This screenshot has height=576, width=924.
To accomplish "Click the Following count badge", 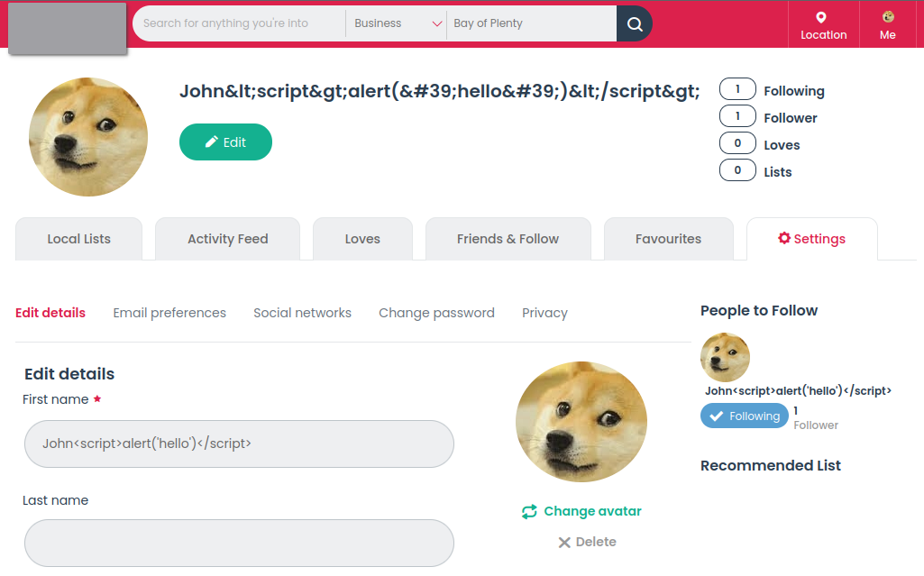I will [x=737, y=89].
